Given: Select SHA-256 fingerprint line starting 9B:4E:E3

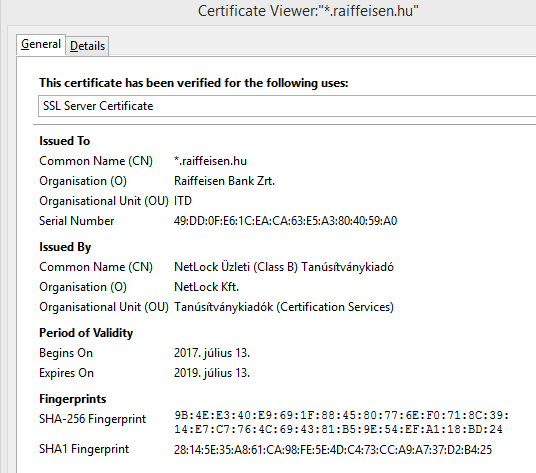Looking at the screenshot, I should coord(342,415).
